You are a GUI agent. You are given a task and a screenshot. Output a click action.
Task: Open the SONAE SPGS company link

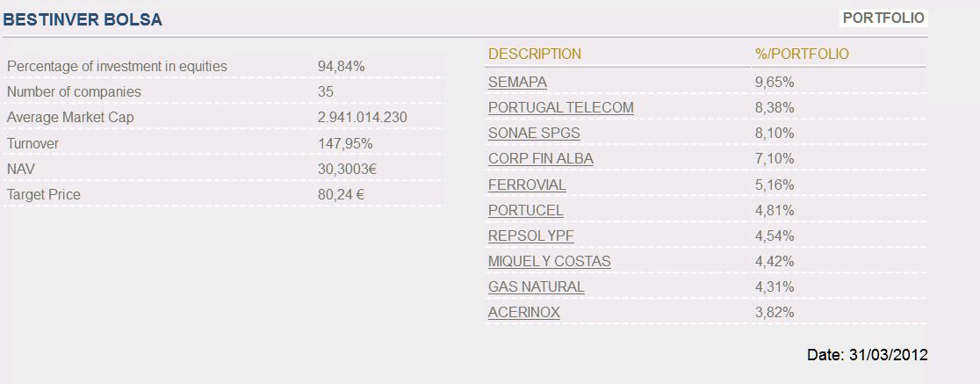534,133
